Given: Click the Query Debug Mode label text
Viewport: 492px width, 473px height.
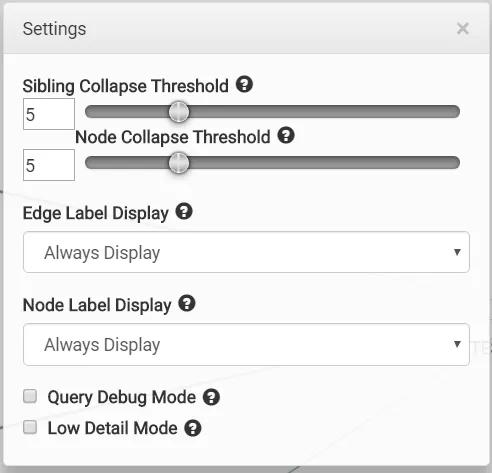Looking at the screenshot, I should [x=122, y=397].
